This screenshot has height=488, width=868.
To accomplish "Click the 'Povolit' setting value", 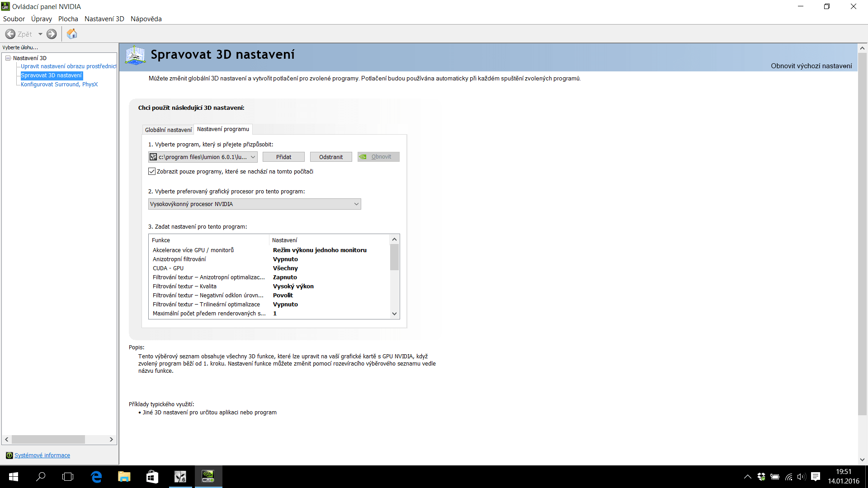I will (x=283, y=296).
